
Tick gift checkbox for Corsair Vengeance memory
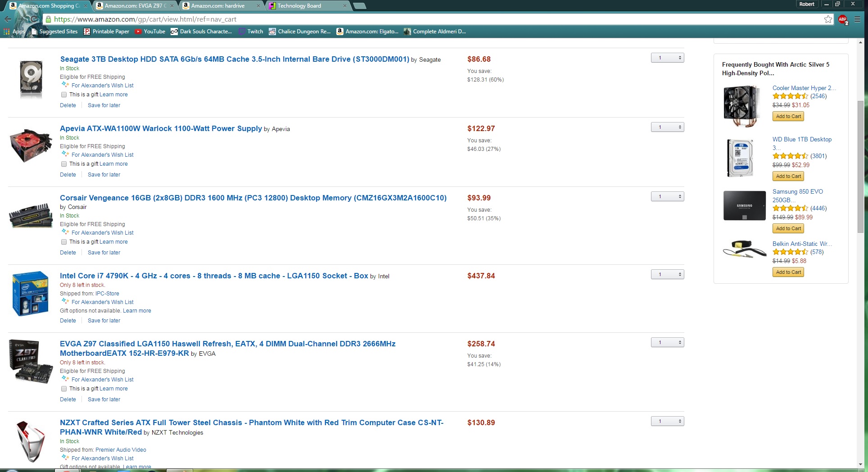tap(64, 242)
